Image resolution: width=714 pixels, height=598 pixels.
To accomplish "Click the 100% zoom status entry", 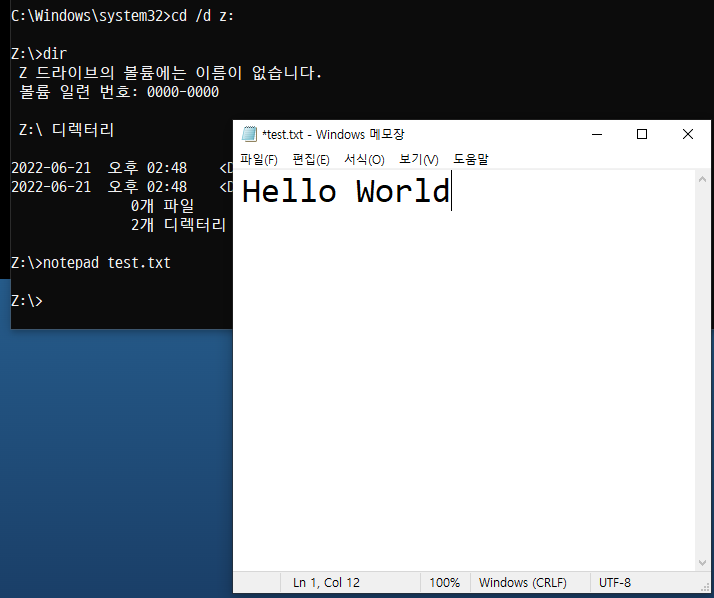I will point(444,583).
